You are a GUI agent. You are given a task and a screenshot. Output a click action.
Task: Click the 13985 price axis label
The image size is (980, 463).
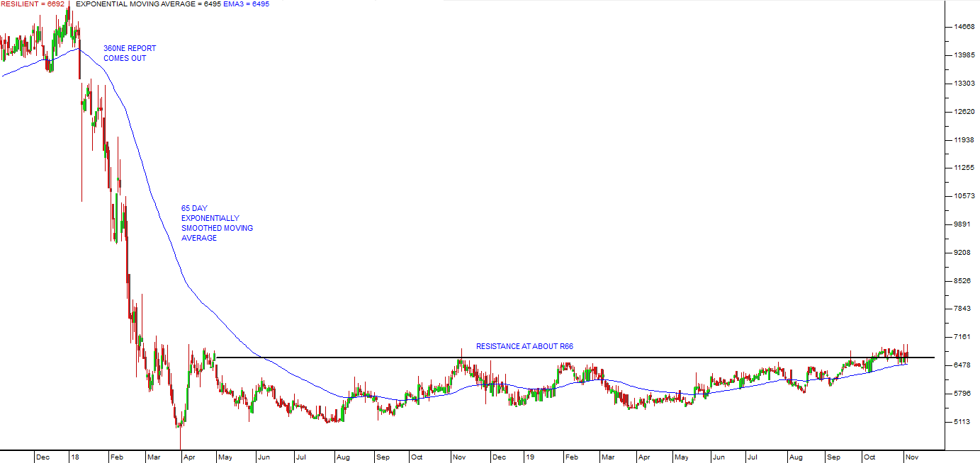pos(965,55)
